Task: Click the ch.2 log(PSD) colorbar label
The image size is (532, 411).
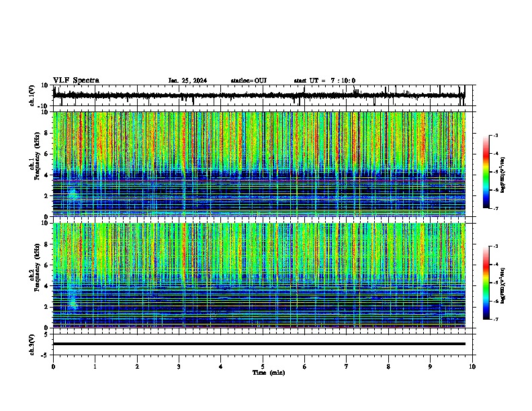Action: click(502, 285)
